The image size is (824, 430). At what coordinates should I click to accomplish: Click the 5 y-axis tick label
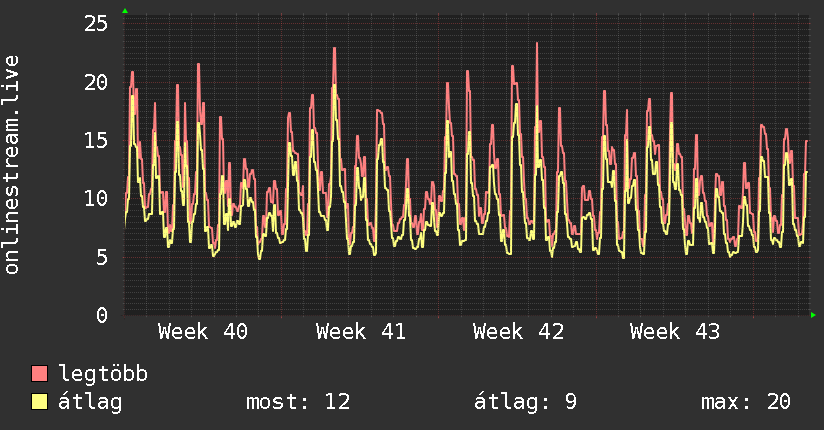(x=102, y=258)
